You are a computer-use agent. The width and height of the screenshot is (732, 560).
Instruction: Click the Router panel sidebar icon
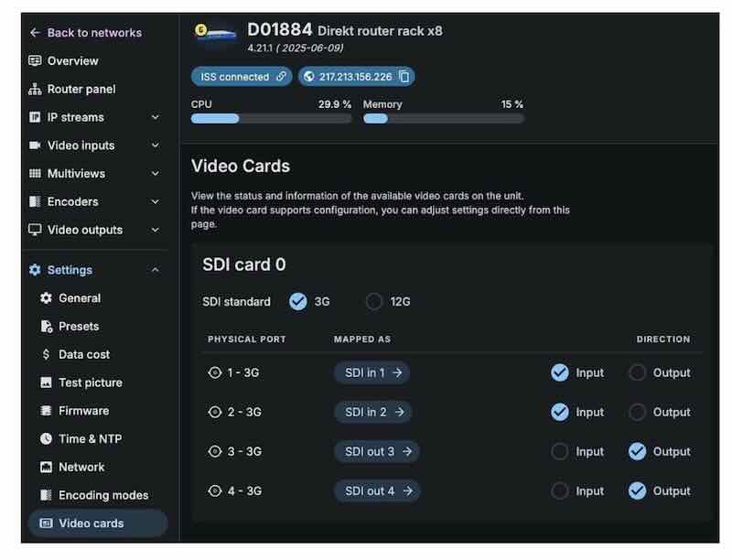tap(35, 90)
